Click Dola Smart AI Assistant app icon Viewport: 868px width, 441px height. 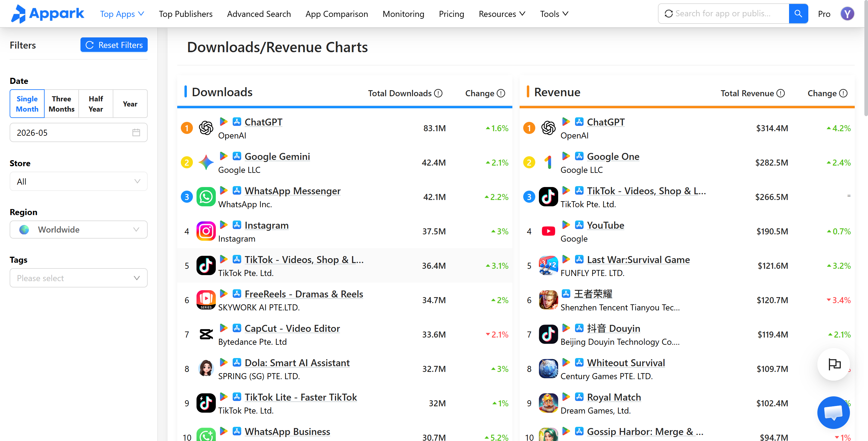click(206, 369)
